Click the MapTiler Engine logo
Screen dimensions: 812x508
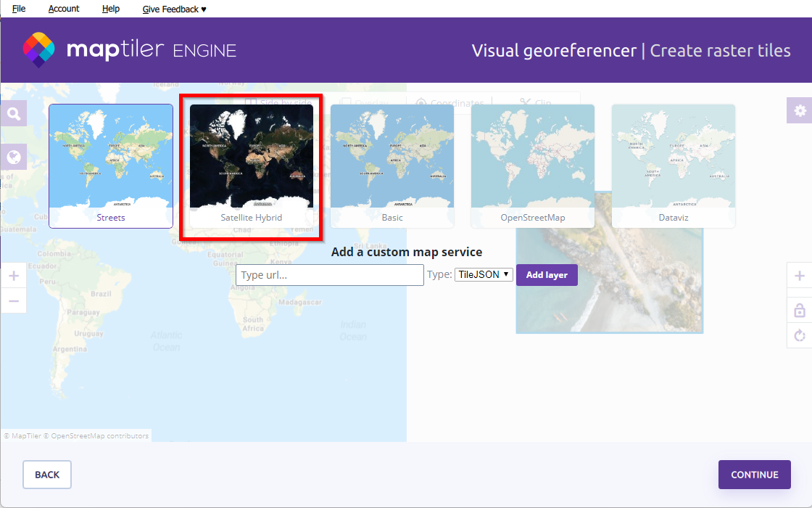point(129,50)
